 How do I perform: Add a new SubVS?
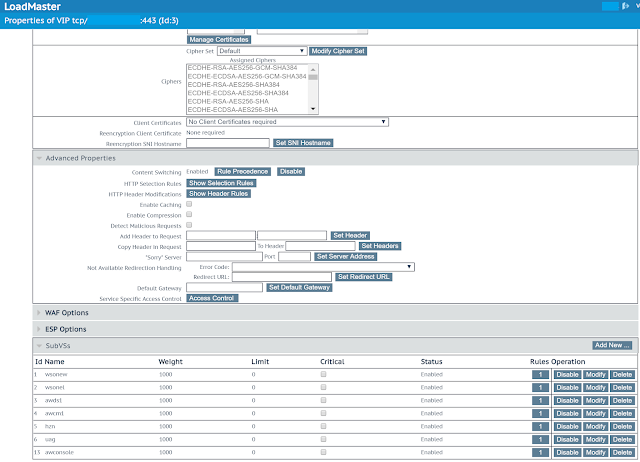612,345
